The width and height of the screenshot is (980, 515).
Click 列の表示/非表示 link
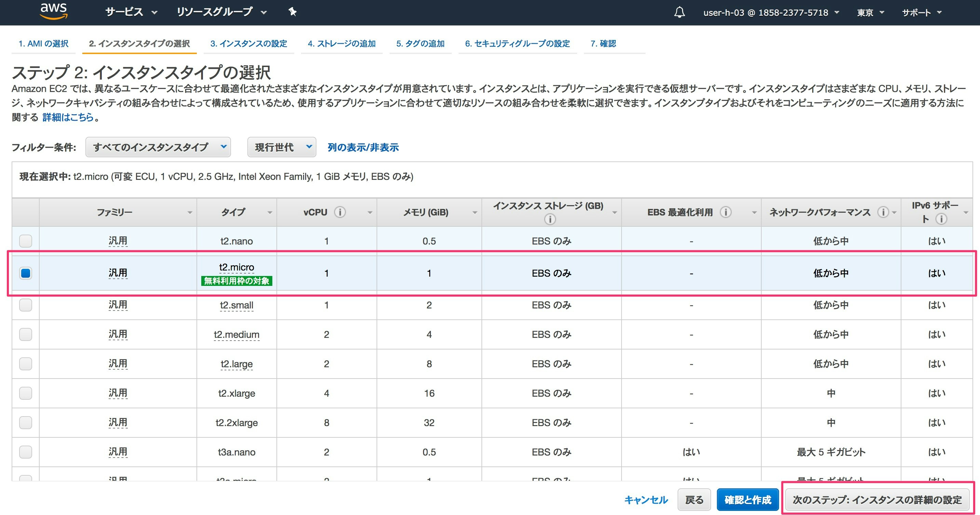pyautogui.click(x=363, y=147)
